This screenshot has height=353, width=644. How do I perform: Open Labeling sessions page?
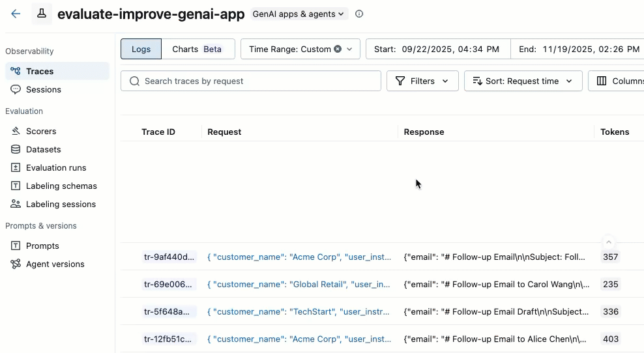[x=61, y=204]
